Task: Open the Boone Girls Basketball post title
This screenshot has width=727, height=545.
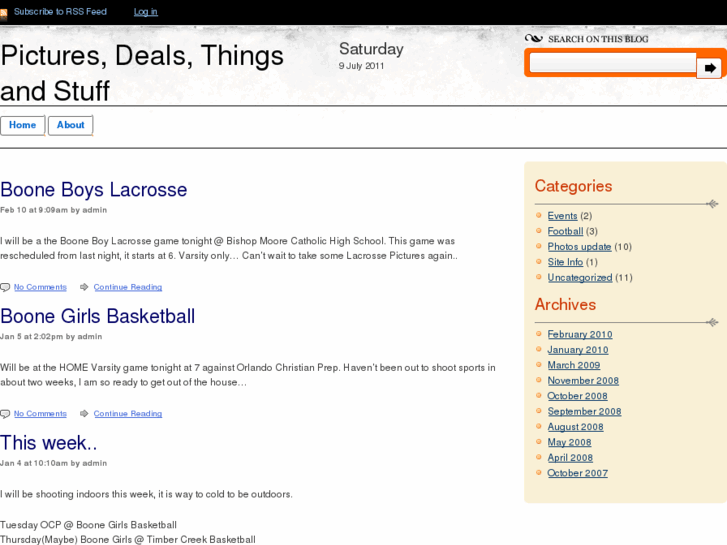Action: point(97,316)
